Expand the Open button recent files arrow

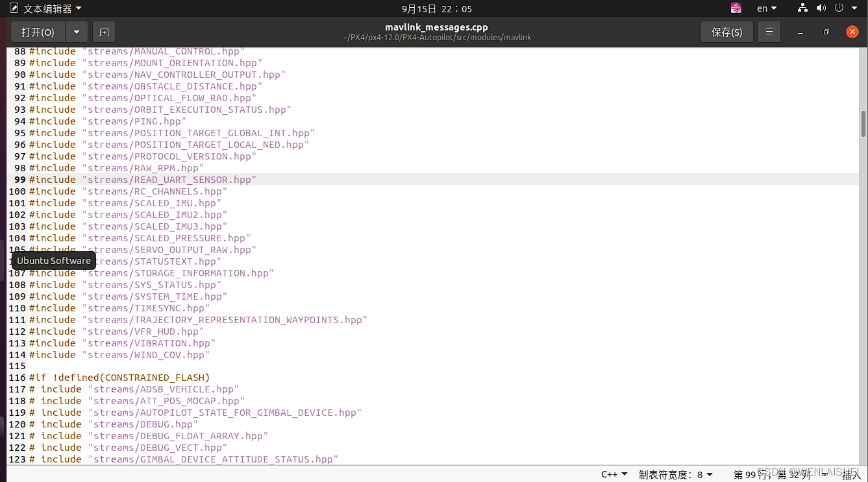77,32
